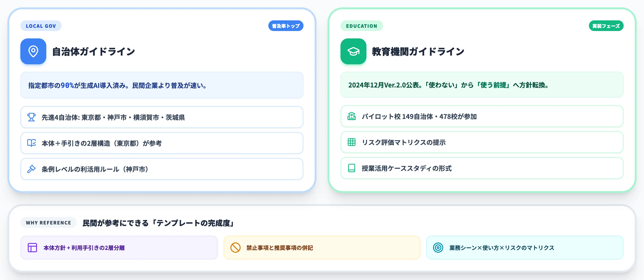
Task: Click the EDUCATION tag
Action: click(x=362, y=26)
